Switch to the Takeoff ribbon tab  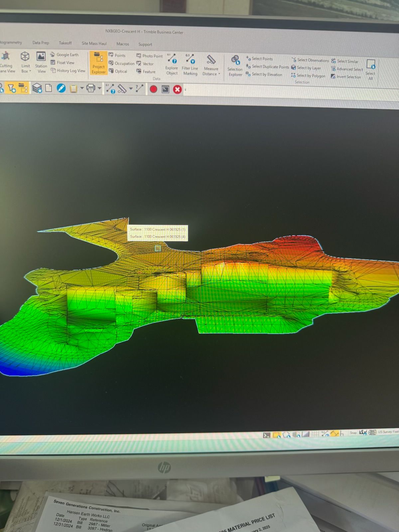[65, 43]
